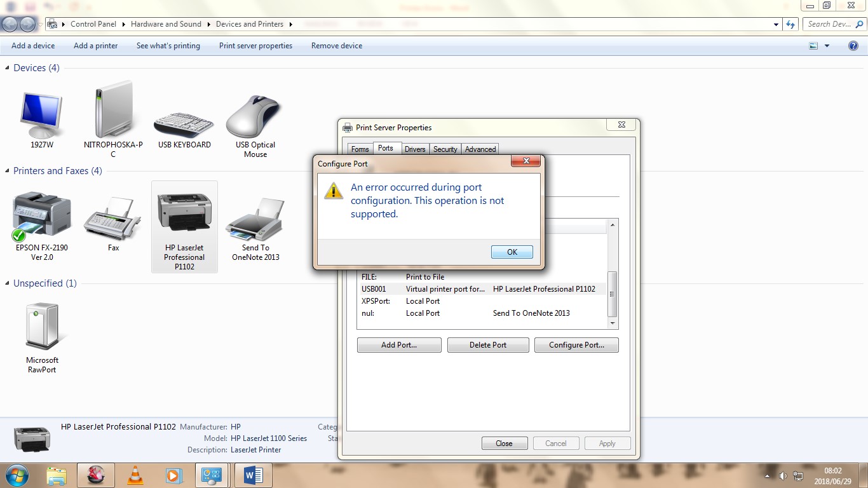The width and height of the screenshot is (868, 488).
Task: Click the taskbar clock showing 08:02
Action: point(832,476)
